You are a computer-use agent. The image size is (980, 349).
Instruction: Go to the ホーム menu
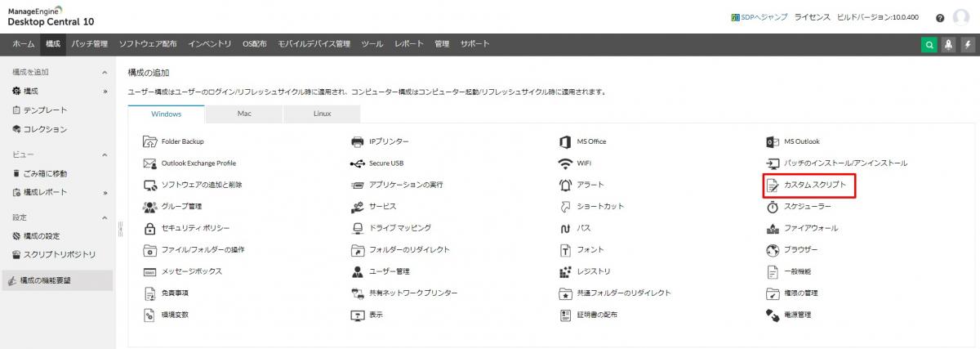click(23, 44)
